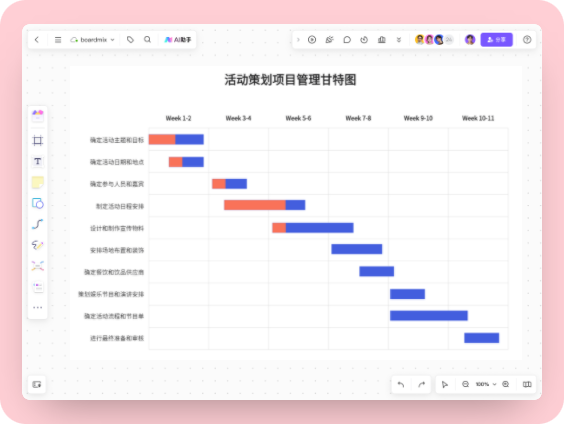Image resolution: width=564 pixels, height=424 pixels.
Task: Open the search magnifier in the top toolbar
Action: [147, 40]
